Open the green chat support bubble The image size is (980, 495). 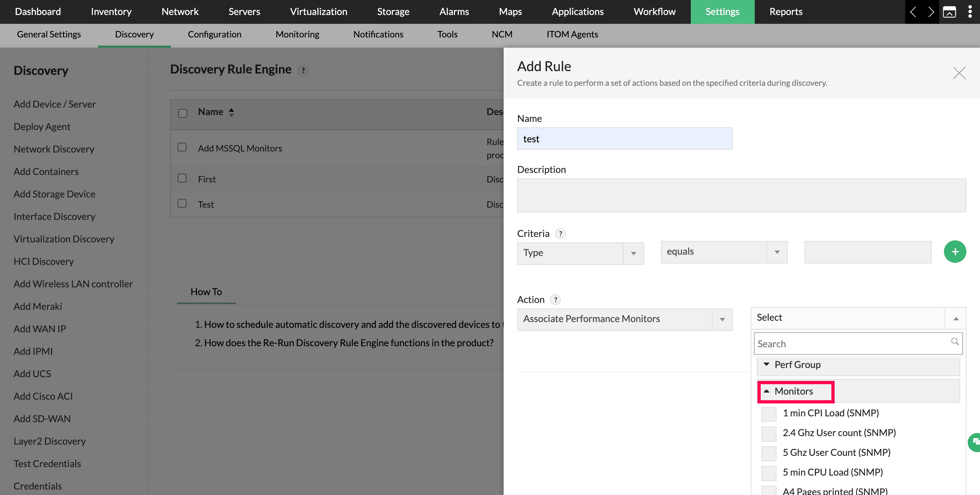[x=975, y=442]
